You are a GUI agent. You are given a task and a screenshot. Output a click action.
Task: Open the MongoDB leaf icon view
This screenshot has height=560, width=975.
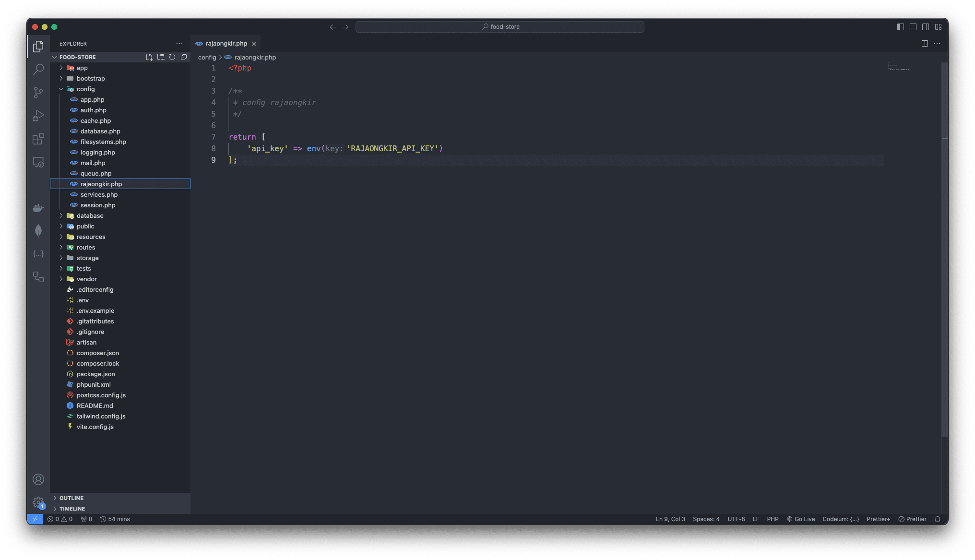[38, 231]
